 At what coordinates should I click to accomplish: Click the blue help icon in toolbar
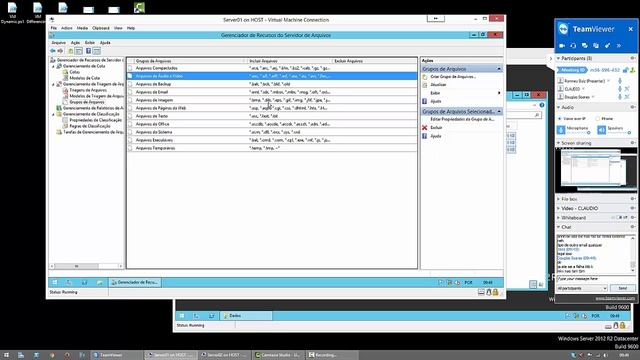tap(88, 51)
